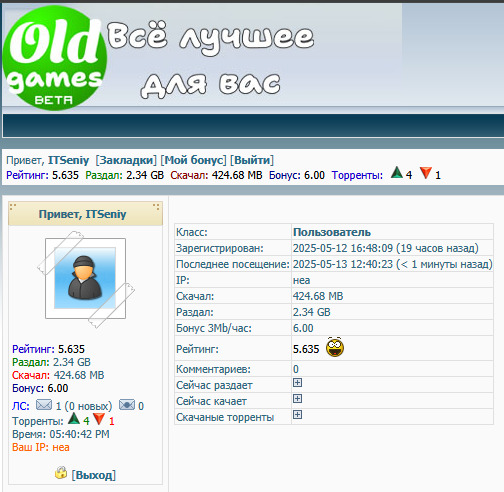Expand the Сейчас раздает section

(297, 382)
